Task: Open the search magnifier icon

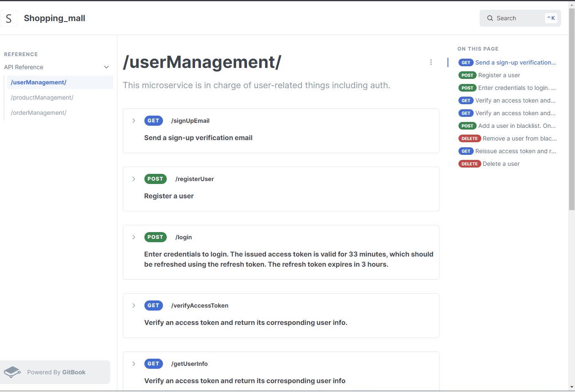Action: pos(490,18)
